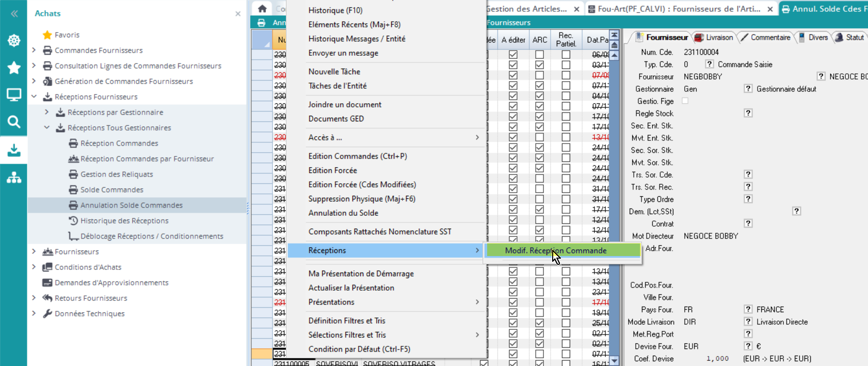This screenshot has width=868, height=366.
Task: Toggle first row ARC checkbox
Action: pyautogui.click(x=539, y=55)
